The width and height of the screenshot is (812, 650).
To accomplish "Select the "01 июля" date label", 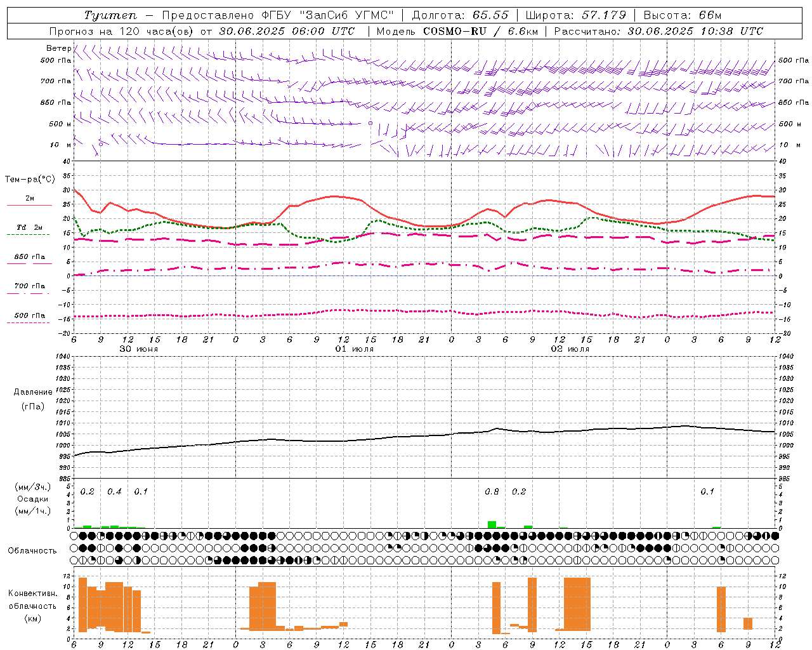I will (355, 349).
